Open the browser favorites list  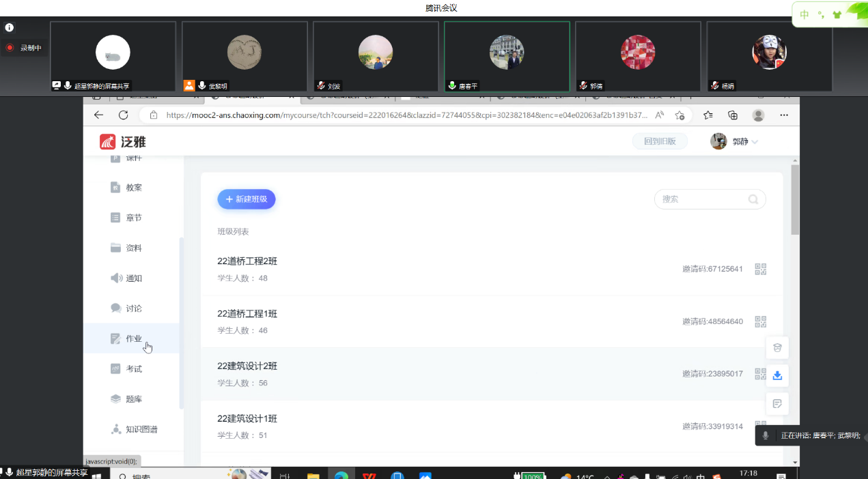pyautogui.click(x=708, y=115)
